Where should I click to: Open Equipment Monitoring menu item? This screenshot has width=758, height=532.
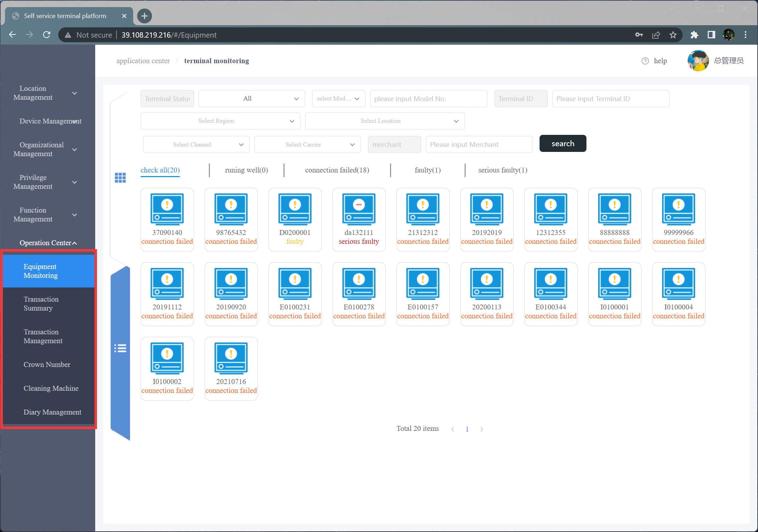(x=49, y=271)
